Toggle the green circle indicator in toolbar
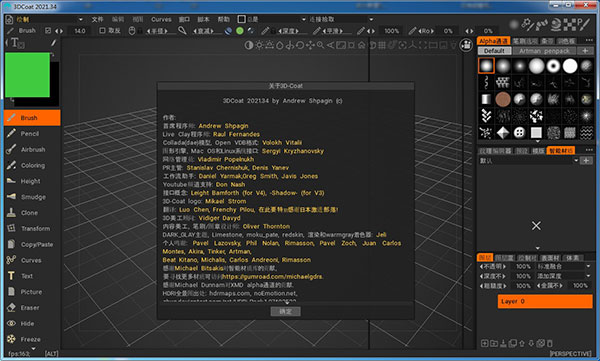Viewport: 600px width, 361px height. [x=240, y=31]
